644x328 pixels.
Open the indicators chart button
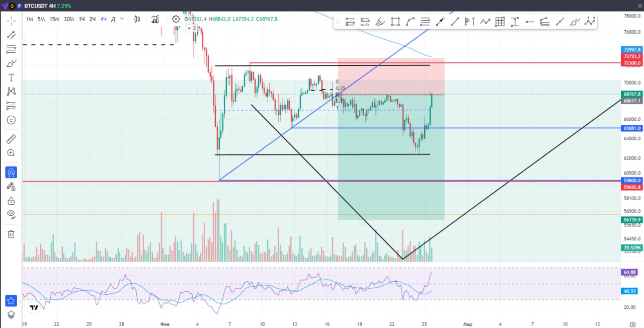pos(155,19)
